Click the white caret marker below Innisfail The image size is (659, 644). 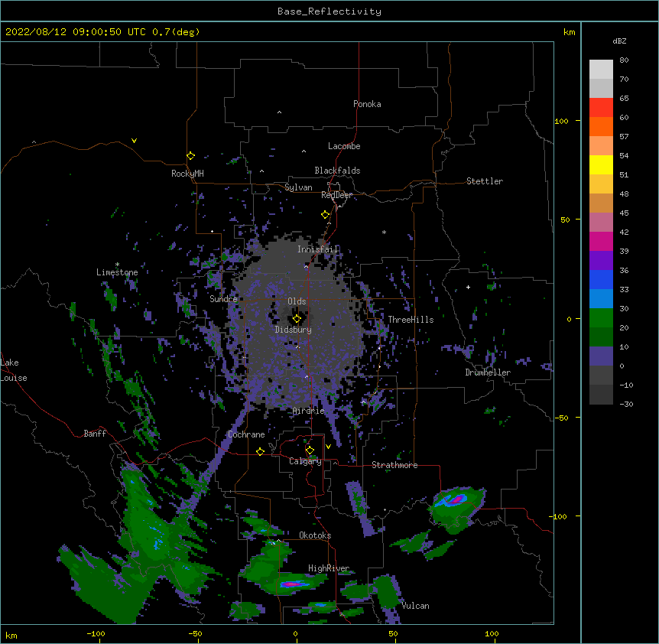pyautogui.click(x=306, y=266)
